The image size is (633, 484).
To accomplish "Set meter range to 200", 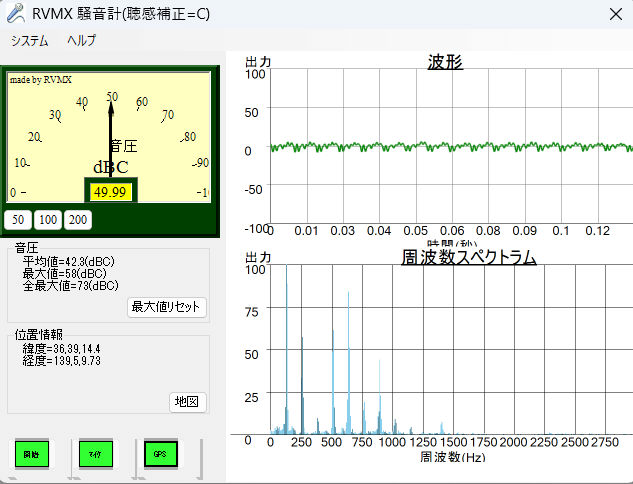I will [77, 220].
